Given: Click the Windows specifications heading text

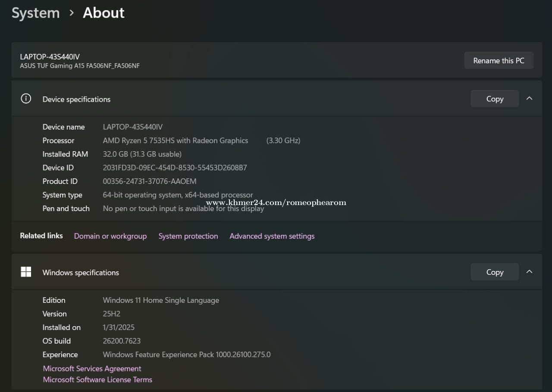Looking at the screenshot, I should (x=81, y=273).
